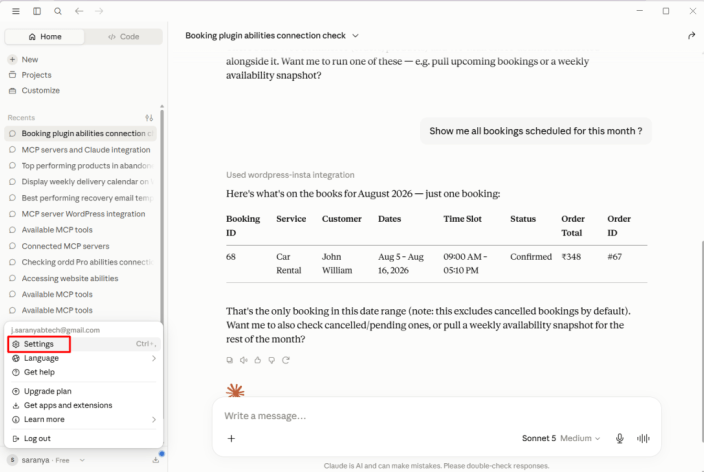
Task: Click the Show me all bookings message bubble
Action: pos(536,131)
